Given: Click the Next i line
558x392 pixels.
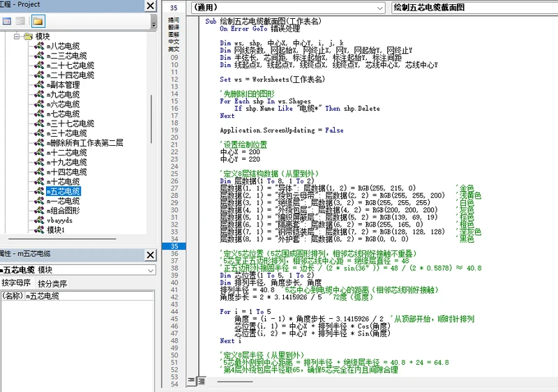Looking at the screenshot, I should (x=231, y=341).
